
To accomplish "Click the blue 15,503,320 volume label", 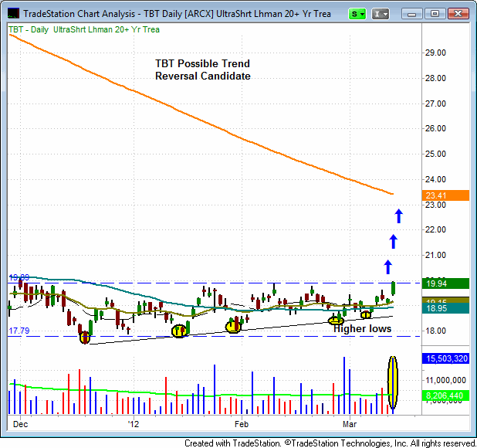I will pyautogui.click(x=445, y=358).
